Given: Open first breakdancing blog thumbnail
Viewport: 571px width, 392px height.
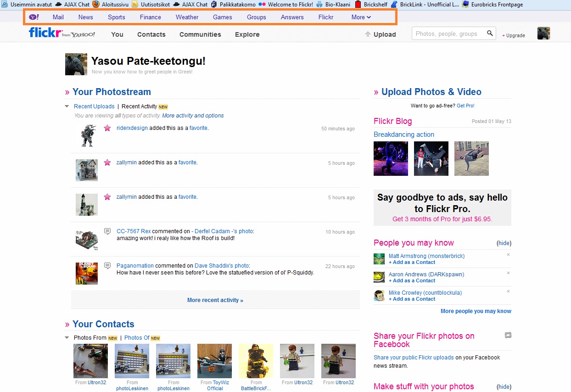Looking at the screenshot, I should point(391,158).
